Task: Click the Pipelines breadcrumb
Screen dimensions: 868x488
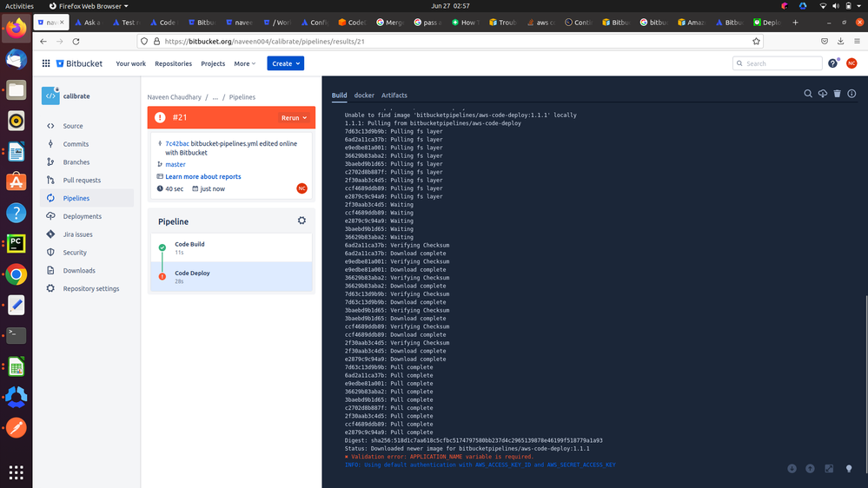Action: (242, 97)
